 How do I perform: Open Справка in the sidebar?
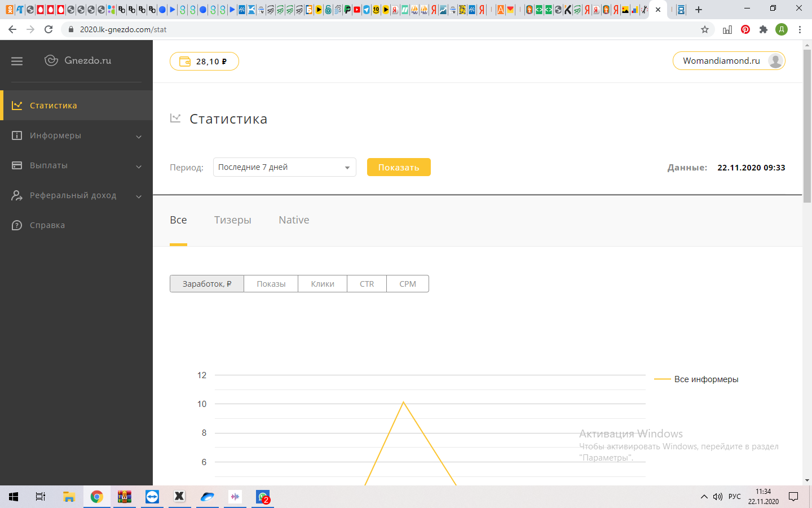[x=76, y=225]
